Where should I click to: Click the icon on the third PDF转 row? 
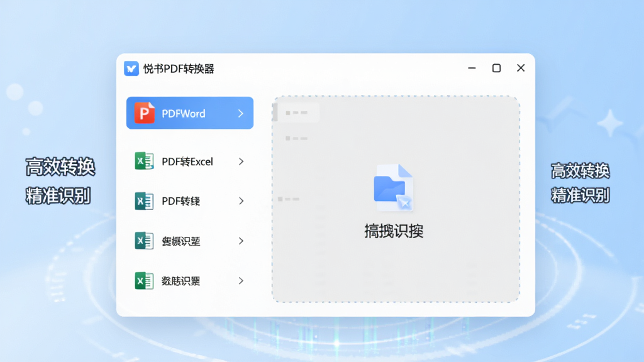point(144,201)
